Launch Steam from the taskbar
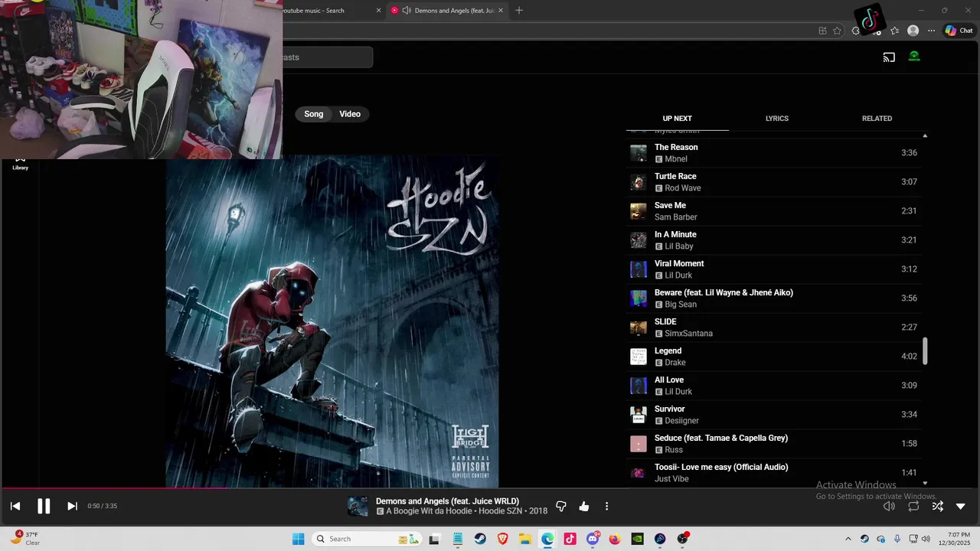Viewport: 980px width, 551px height. tap(480, 539)
